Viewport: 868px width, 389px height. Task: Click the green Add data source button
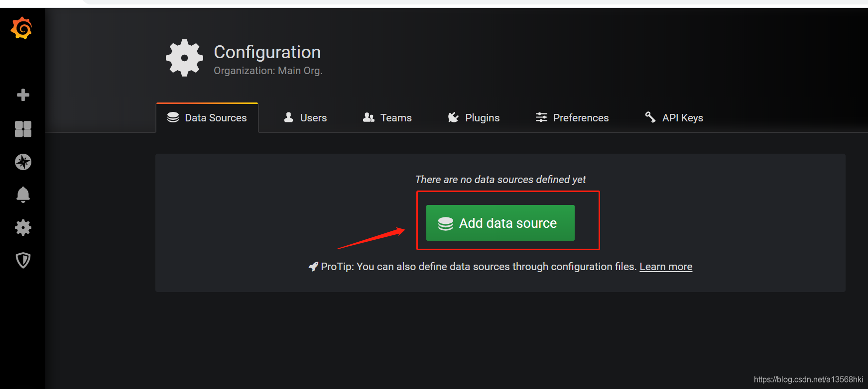point(500,223)
